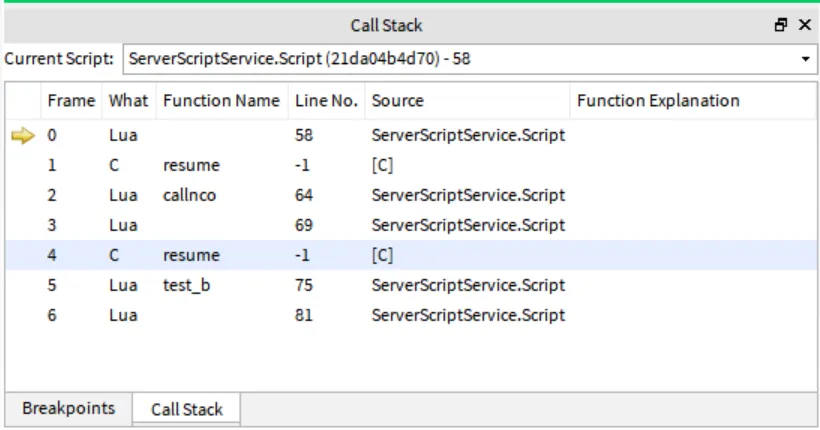Click ServerScriptService.Script source in frame 2
Image resolution: width=820 pixels, height=430 pixels.
click(x=469, y=196)
